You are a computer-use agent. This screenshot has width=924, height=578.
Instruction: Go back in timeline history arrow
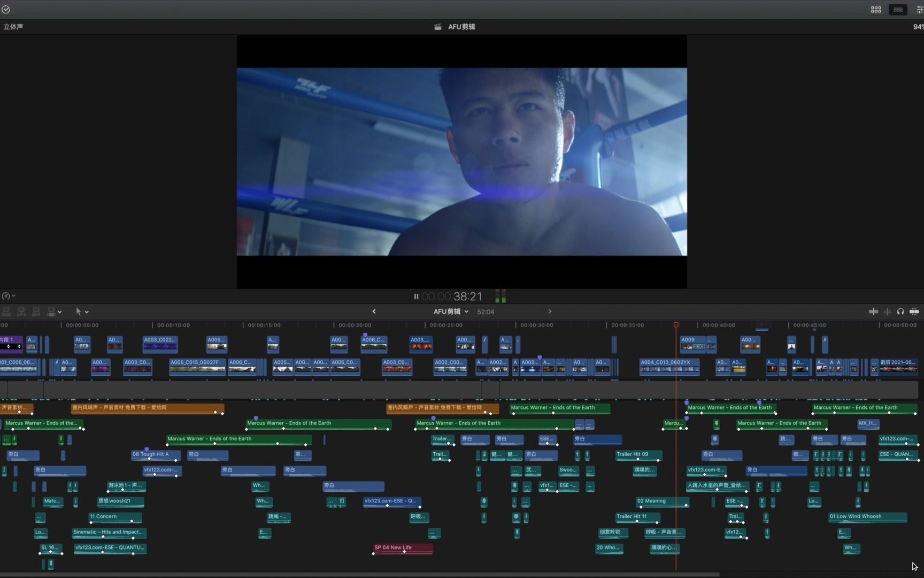click(374, 311)
